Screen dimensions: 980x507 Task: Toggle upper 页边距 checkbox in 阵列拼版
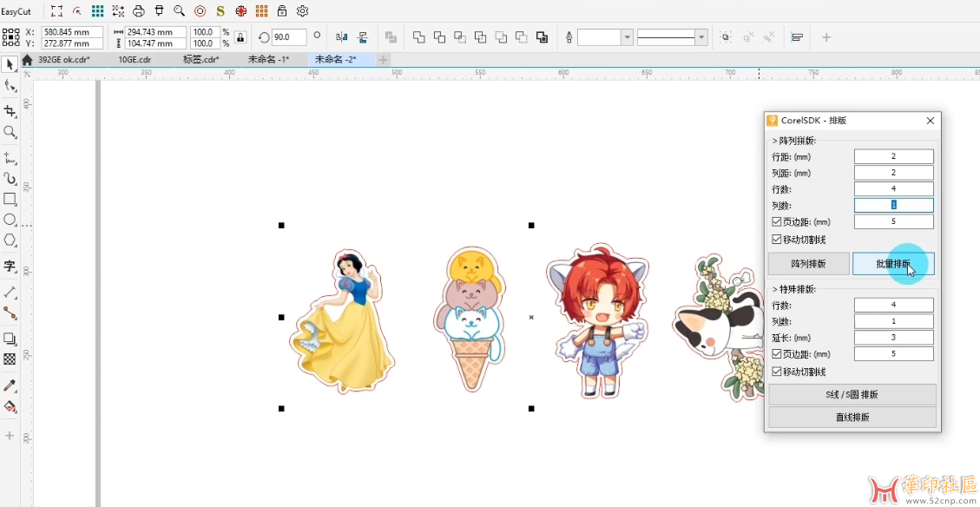[x=776, y=221]
